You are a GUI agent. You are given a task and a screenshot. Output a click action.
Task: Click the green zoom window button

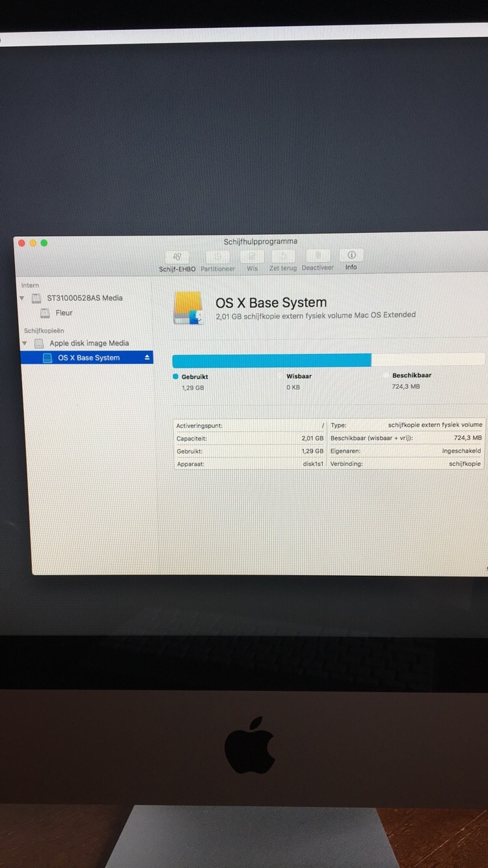coord(44,243)
